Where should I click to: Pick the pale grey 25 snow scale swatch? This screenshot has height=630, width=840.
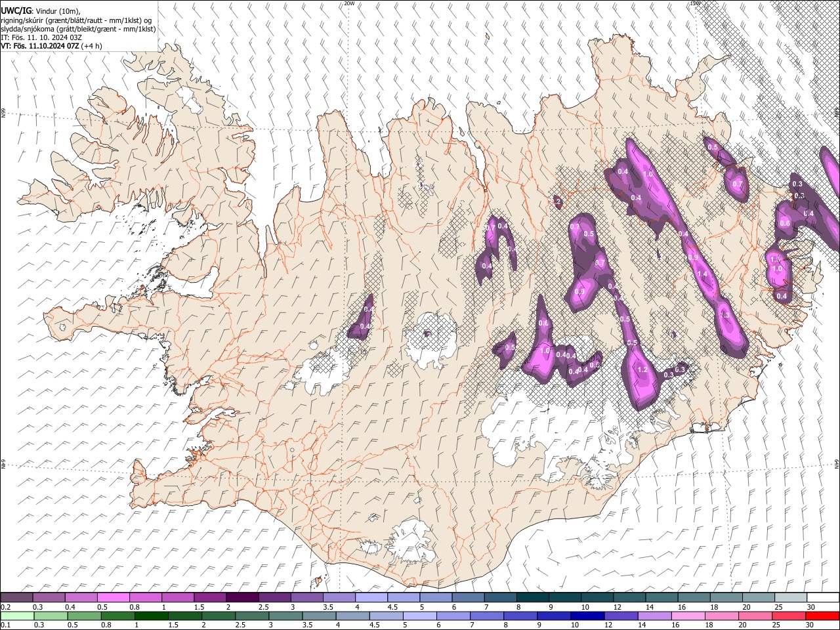coord(790,598)
